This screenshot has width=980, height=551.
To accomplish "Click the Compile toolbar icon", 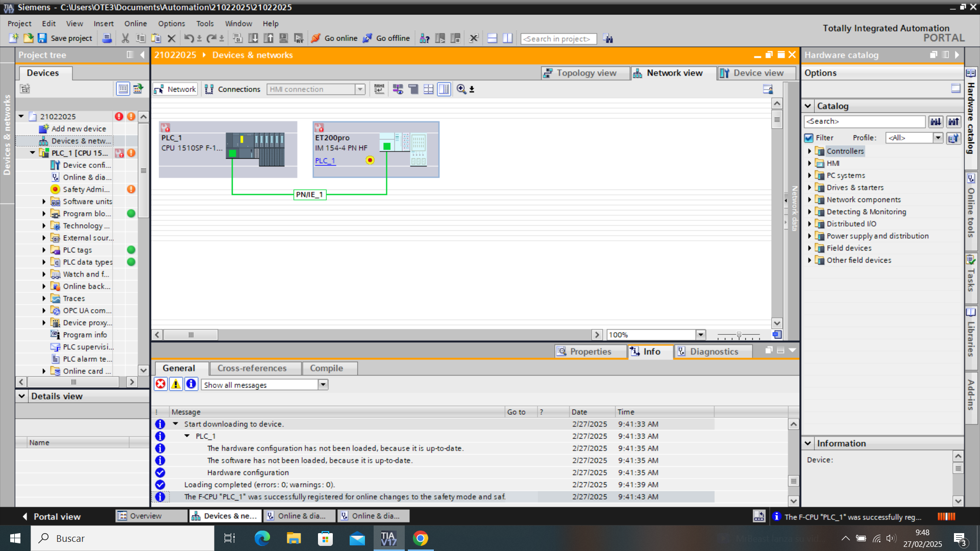I will tap(238, 38).
